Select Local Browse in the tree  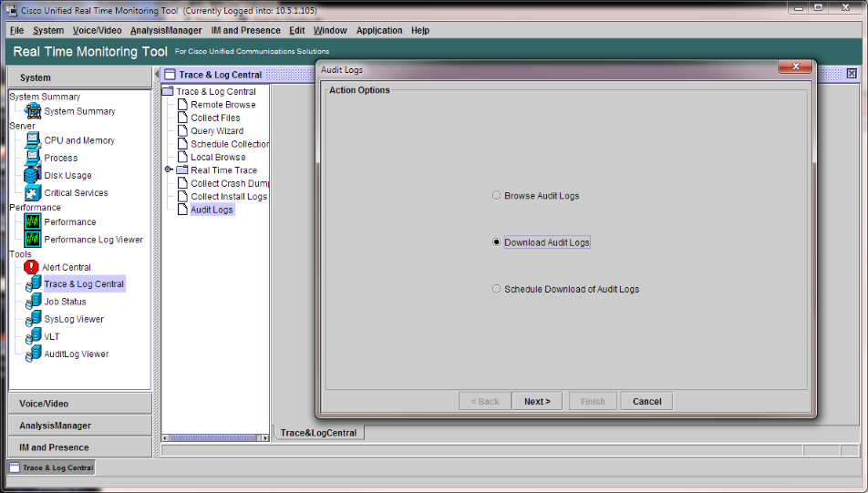tap(218, 157)
